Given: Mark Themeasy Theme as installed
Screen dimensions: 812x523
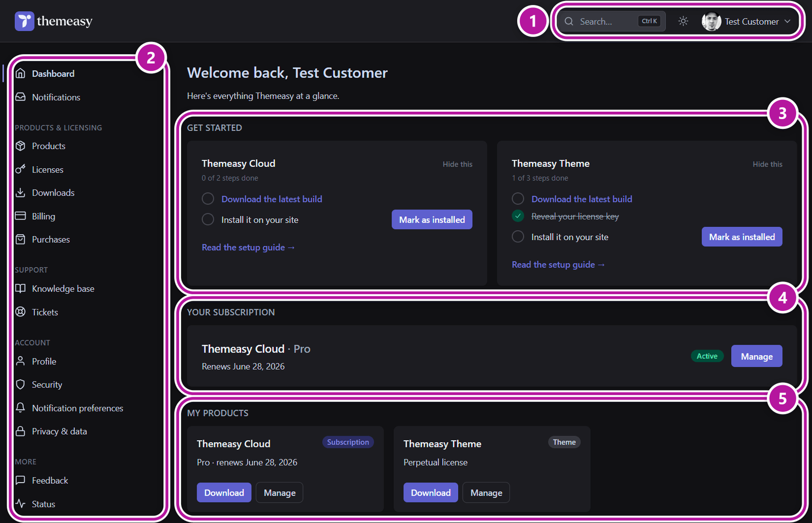Looking at the screenshot, I should (742, 237).
